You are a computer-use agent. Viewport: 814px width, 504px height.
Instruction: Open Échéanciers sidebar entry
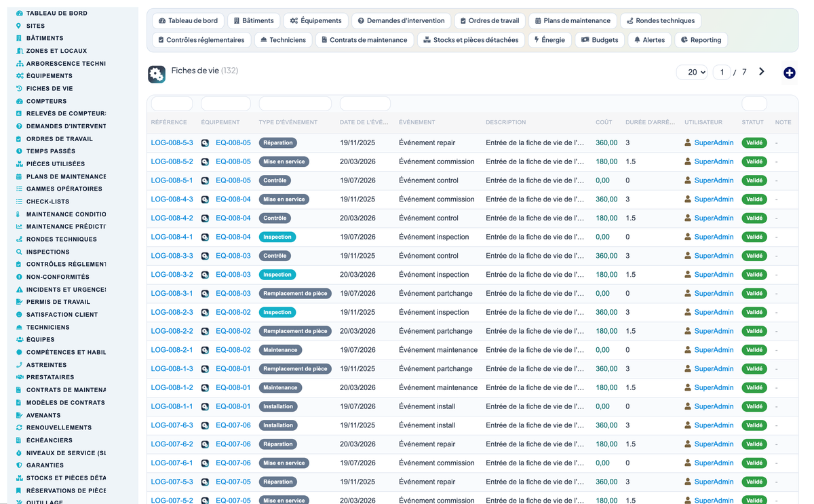pos(50,440)
